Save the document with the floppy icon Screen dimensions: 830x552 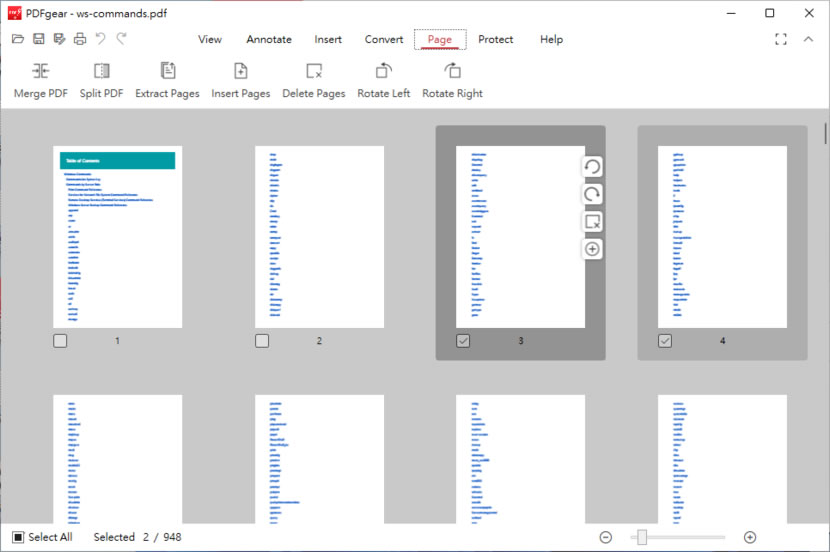click(x=39, y=39)
